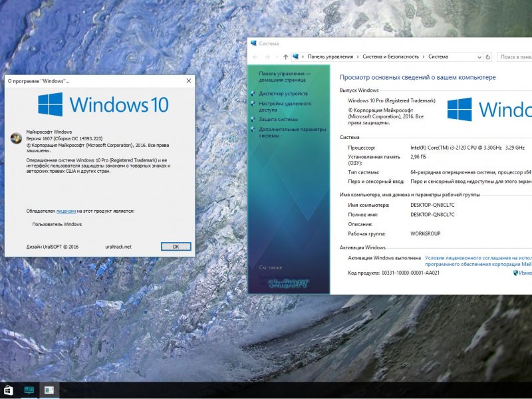The width and height of the screenshot is (532, 399).
Task: Click Система и безопасность breadcrumb
Action: click(390, 57)
